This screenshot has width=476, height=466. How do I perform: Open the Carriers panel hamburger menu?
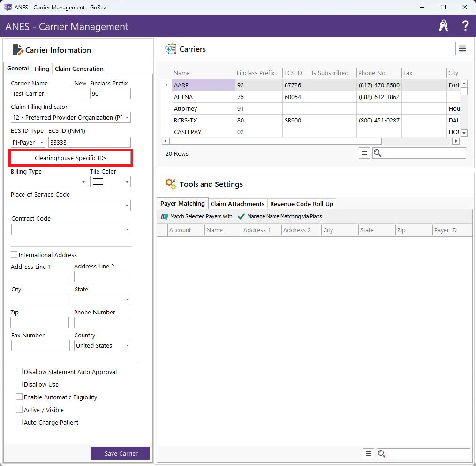pos(463,49)
